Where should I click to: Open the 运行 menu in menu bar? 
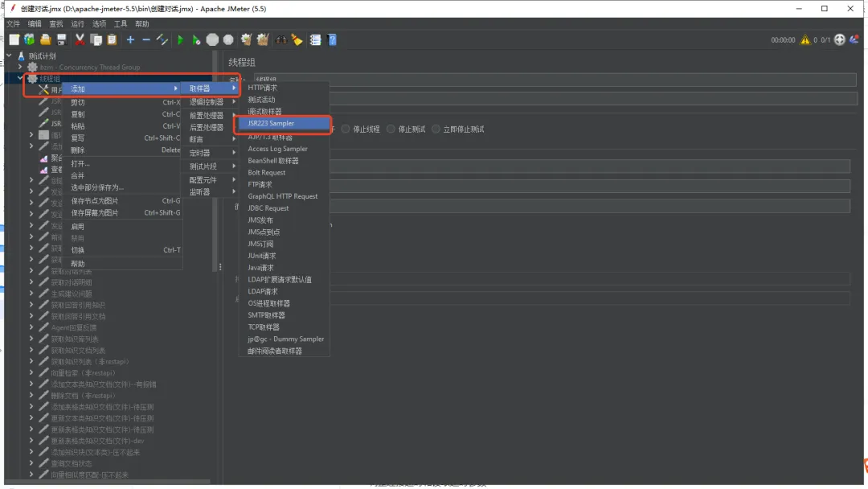click(x=77, y=24)
